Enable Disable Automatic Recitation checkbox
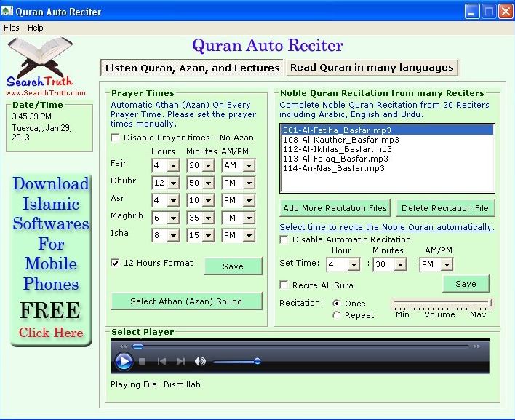515x420 pixels. [x=284, y=239]
